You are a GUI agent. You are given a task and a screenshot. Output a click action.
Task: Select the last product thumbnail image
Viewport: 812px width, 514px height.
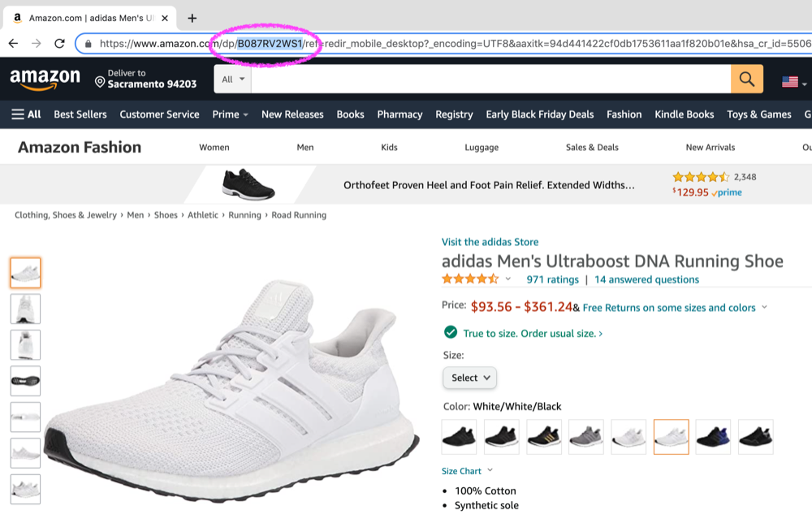[25, 489]
